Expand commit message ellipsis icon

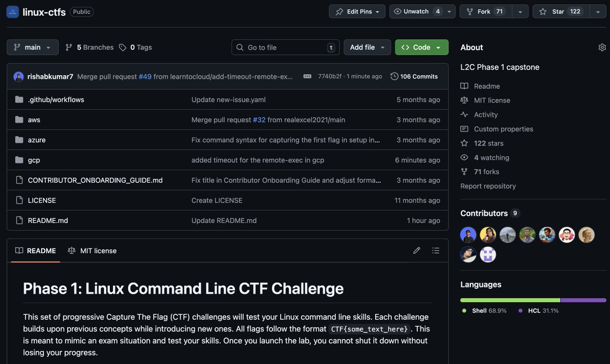[x=308, y=76]
